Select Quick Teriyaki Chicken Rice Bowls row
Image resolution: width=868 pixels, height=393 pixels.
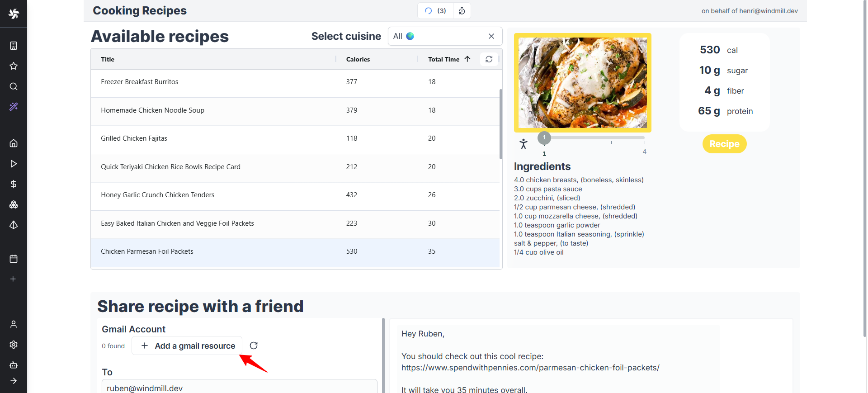click(295, 168)
